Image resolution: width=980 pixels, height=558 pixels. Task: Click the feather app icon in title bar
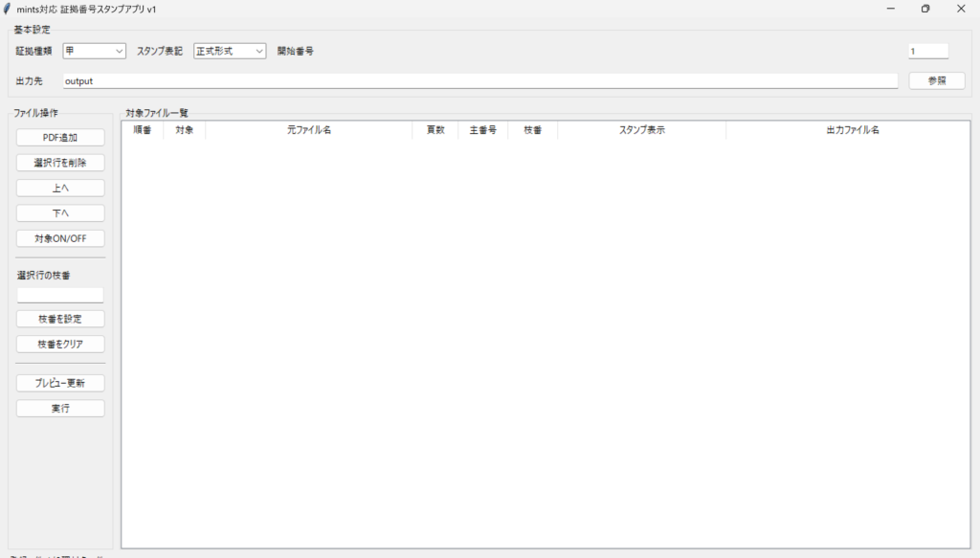(8, 9)
